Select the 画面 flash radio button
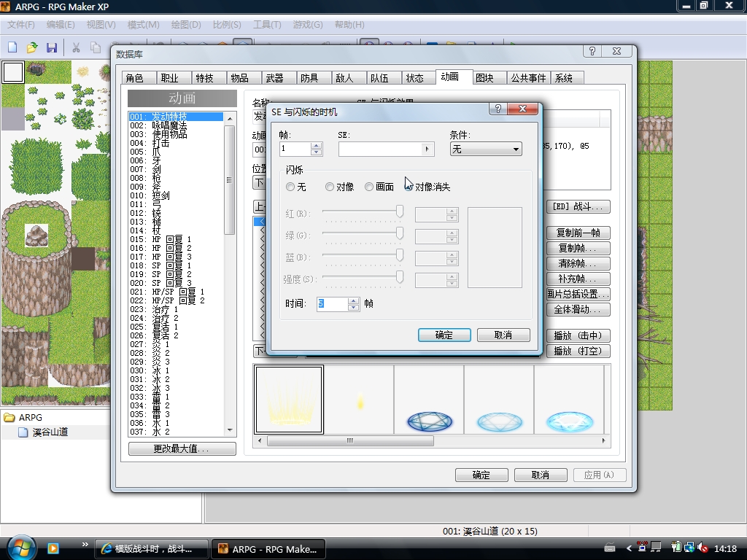Screen dimensions: 747x560 coord(368,187)
